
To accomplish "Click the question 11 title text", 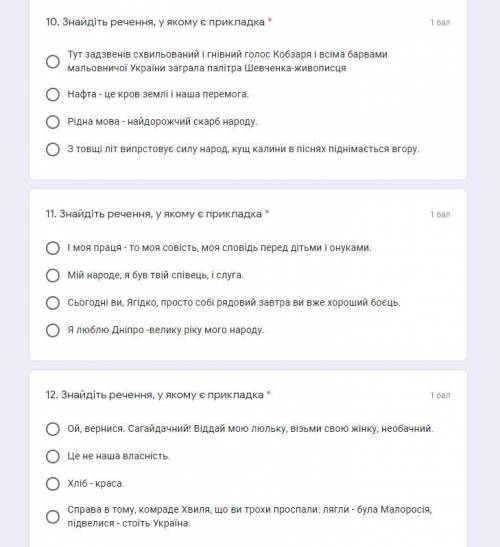I will 154,213.
